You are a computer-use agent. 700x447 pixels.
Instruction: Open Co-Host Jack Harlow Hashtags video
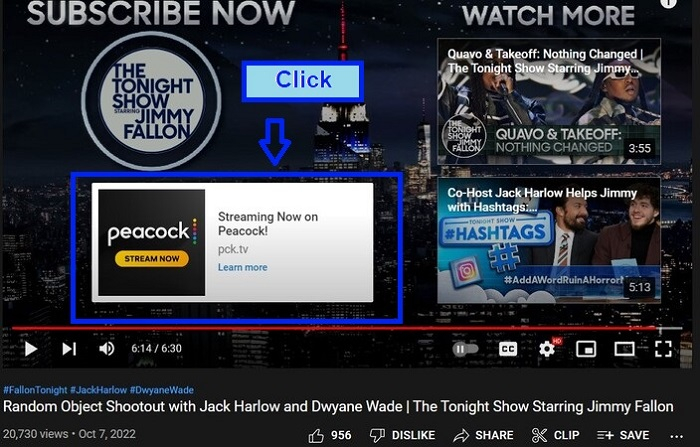tap(549, 240)
